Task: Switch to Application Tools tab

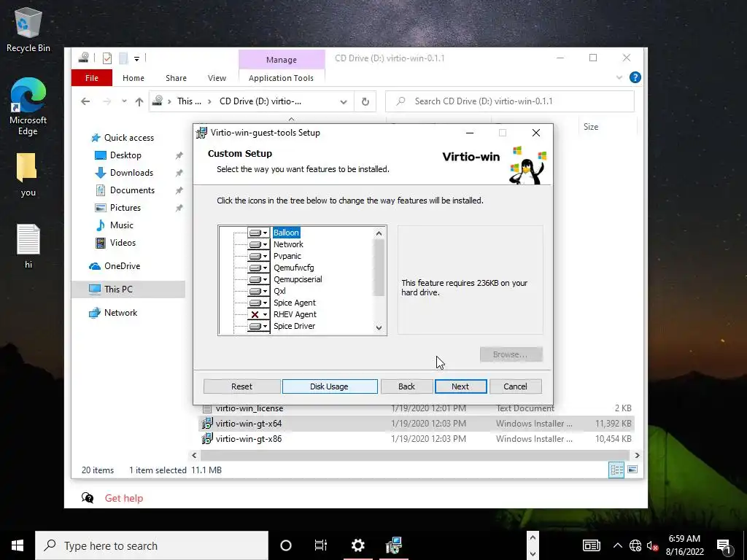Action: click(x=281, y=78)
